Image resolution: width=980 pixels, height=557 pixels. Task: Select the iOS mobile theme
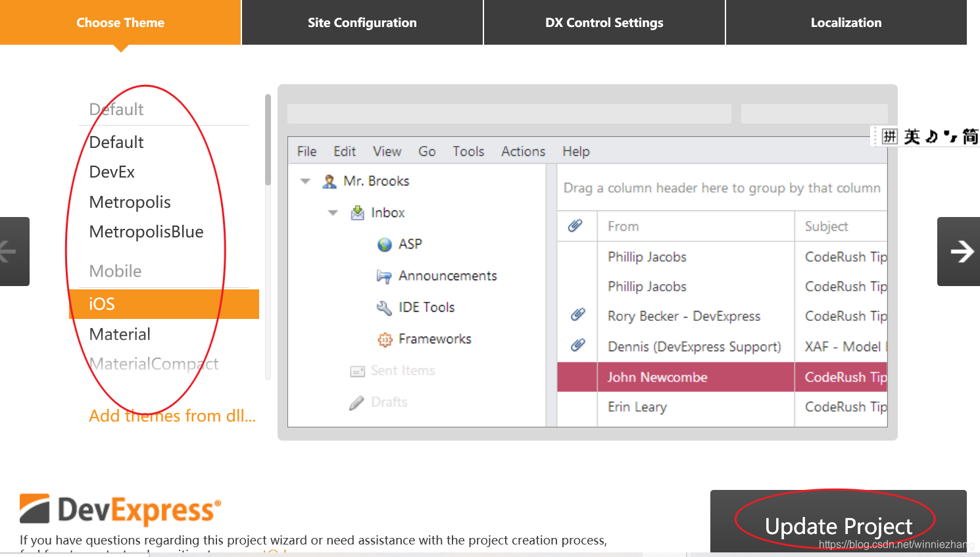164,304
